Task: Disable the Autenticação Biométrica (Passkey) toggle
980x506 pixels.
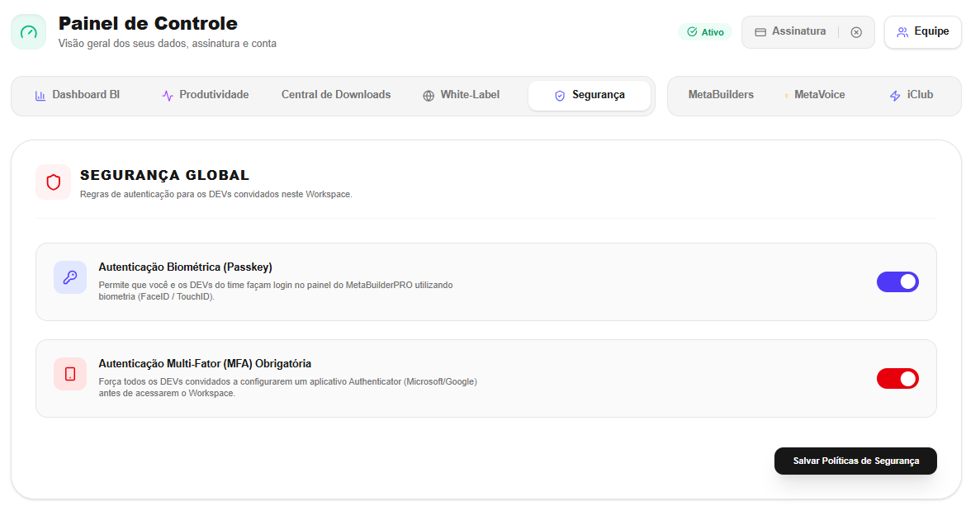Action: click(897, 281)
